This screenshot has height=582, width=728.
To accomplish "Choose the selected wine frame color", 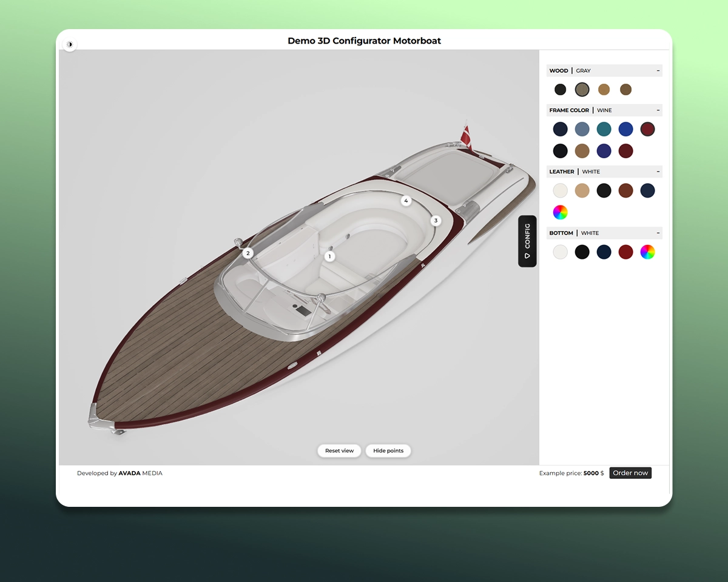I will (648, 129).
